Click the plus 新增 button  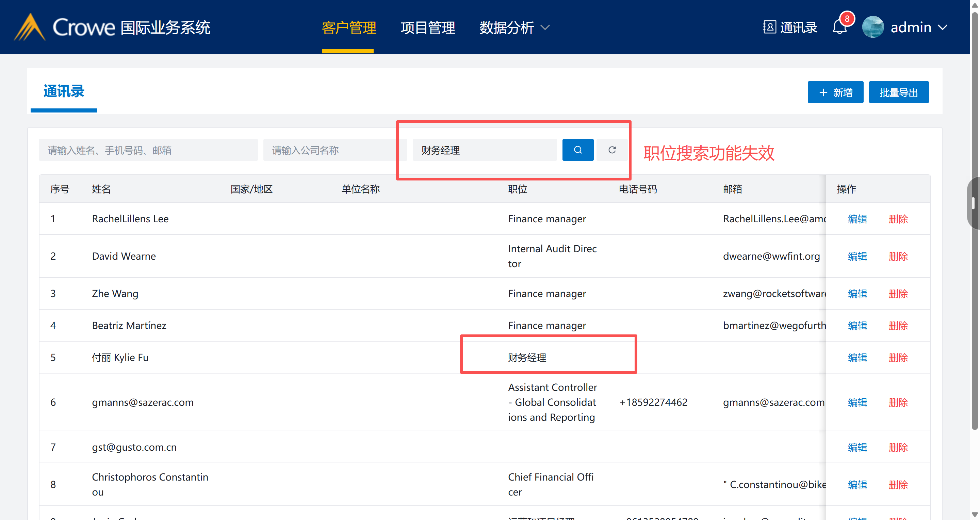click(x=835, y=92)
